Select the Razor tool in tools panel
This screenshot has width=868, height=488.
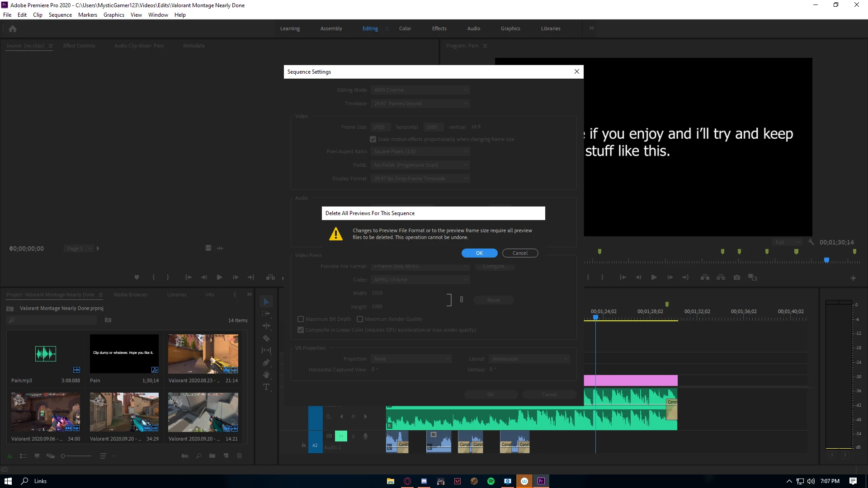tap(266, 338)
